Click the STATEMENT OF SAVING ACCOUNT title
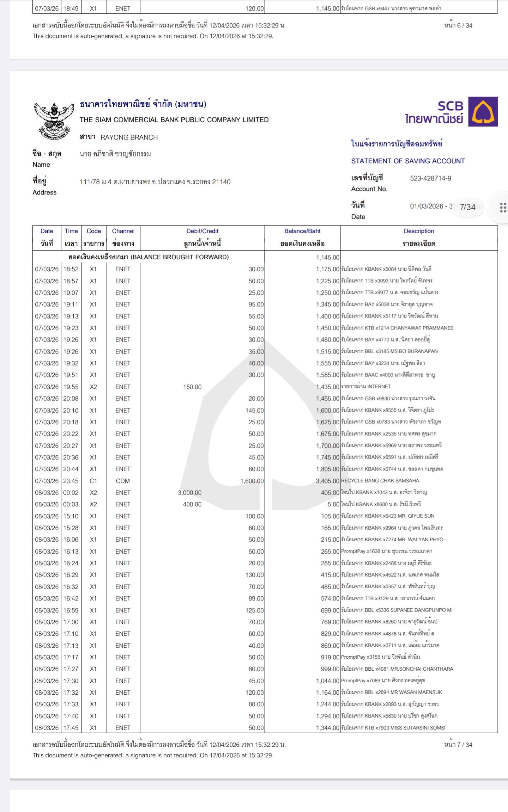Viewport: 508px width, 812px height. 408,161
